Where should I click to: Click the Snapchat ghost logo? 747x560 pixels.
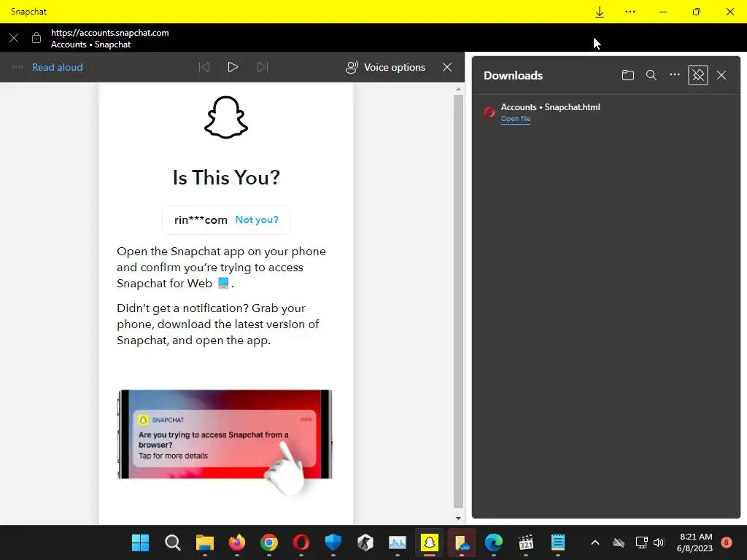click(226, 117)
